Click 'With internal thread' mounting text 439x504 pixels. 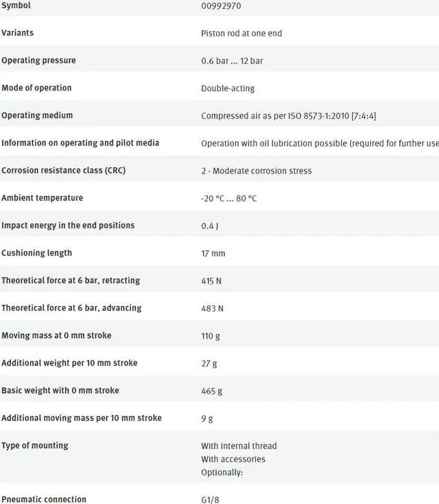click(x=239, y=446)
